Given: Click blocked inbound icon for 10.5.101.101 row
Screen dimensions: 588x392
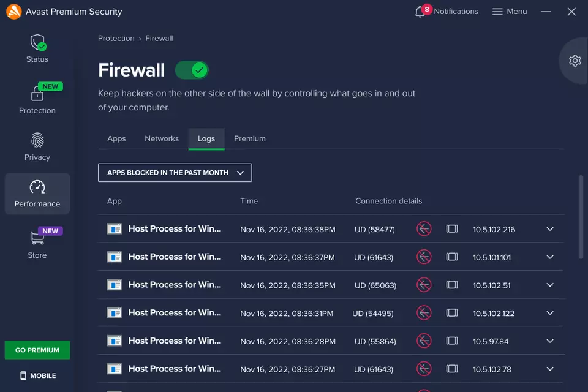Looking at the screenshot, I should (x=424, y=257).
